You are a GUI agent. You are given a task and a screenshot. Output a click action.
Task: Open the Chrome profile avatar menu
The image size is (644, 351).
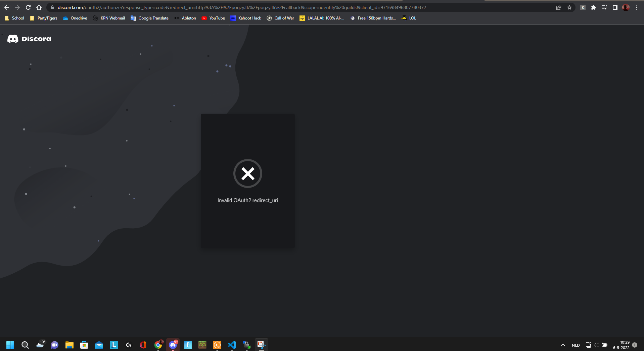[626, 7]
